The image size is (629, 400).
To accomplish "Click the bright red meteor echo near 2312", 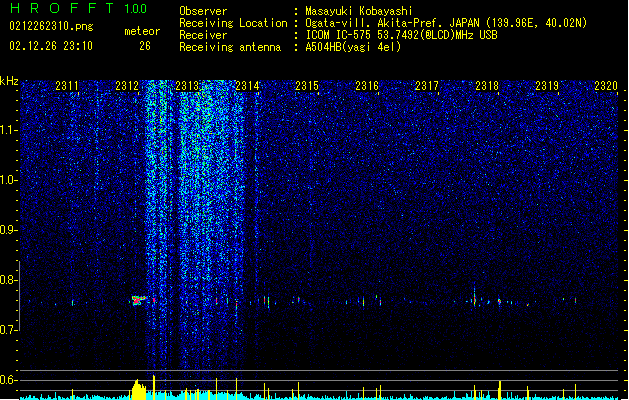I will pos(138,300).
